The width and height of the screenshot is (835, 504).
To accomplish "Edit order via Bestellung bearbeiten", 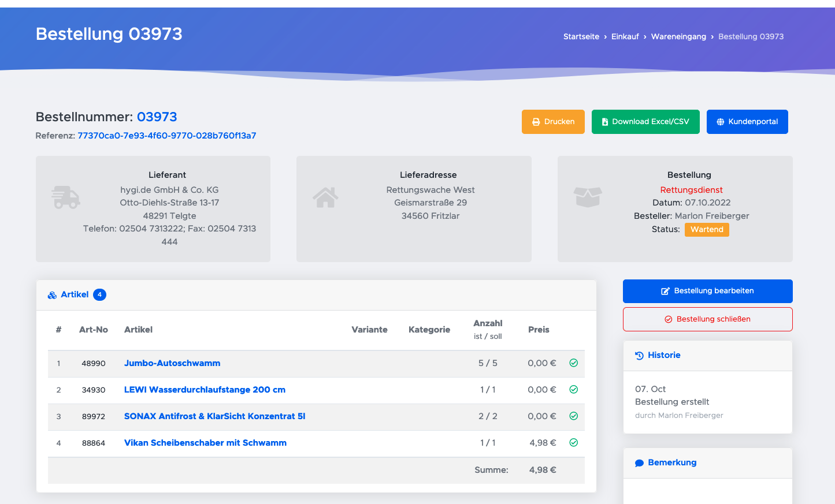I will 707,291.
